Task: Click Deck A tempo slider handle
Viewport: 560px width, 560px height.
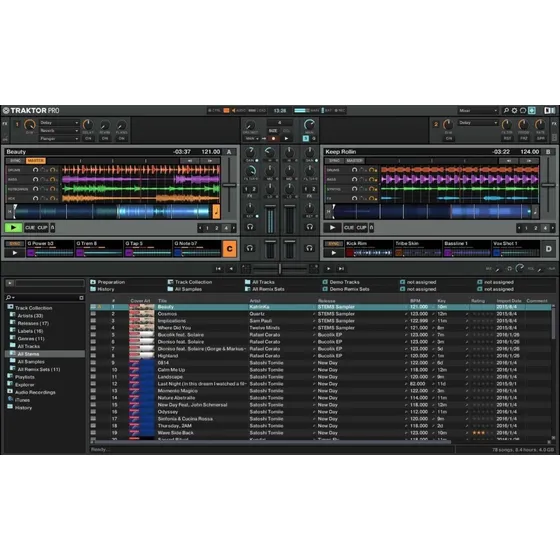Action: point(229,185)
